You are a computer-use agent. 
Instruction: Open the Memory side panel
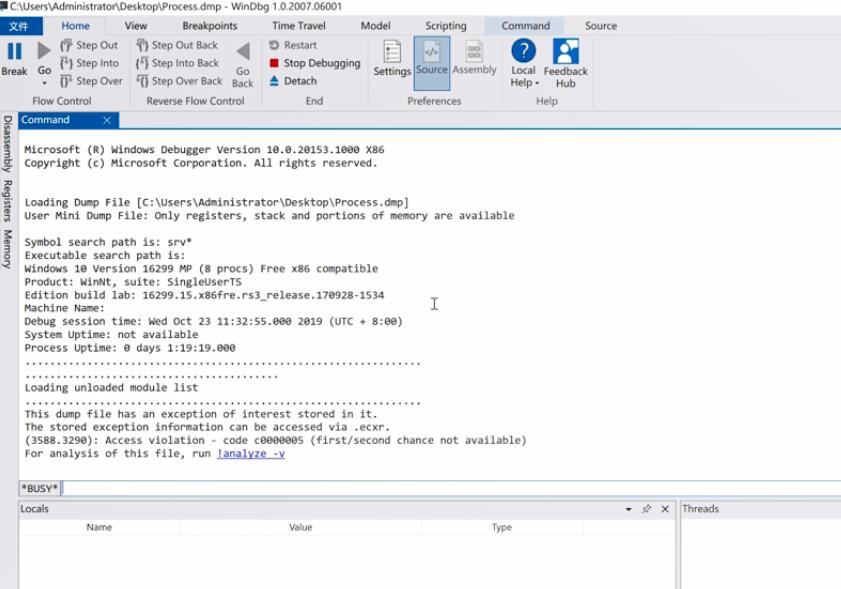tap(8, 249)
